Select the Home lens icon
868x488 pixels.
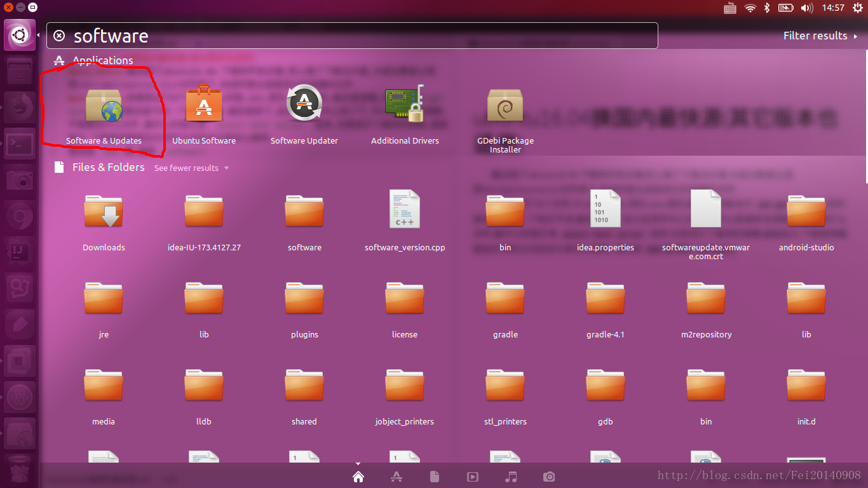coord(358,477)
